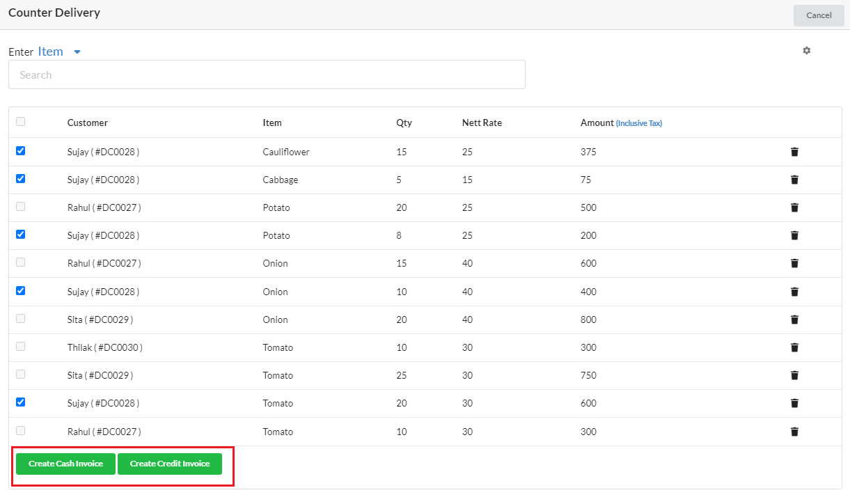Open the Enter Item dropdown
The height and width of the screenshot is (504, 850).
[59, 52]
